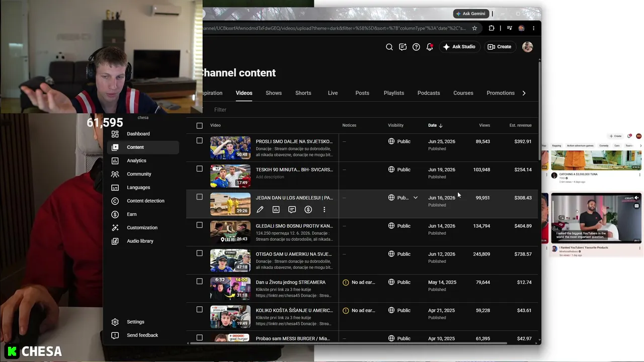Switch to the Live tab
This screenshot has width=644, height=362.
pos(333,93)
